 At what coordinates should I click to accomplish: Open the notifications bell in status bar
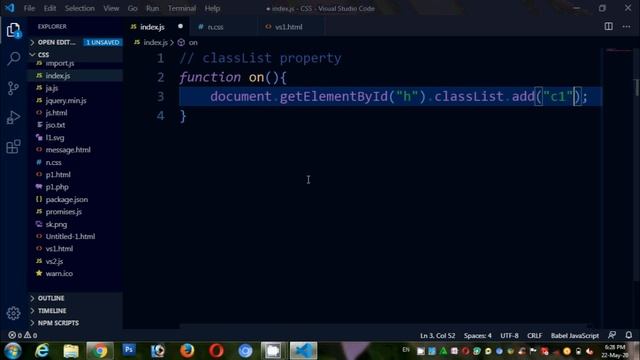[629, 335]
